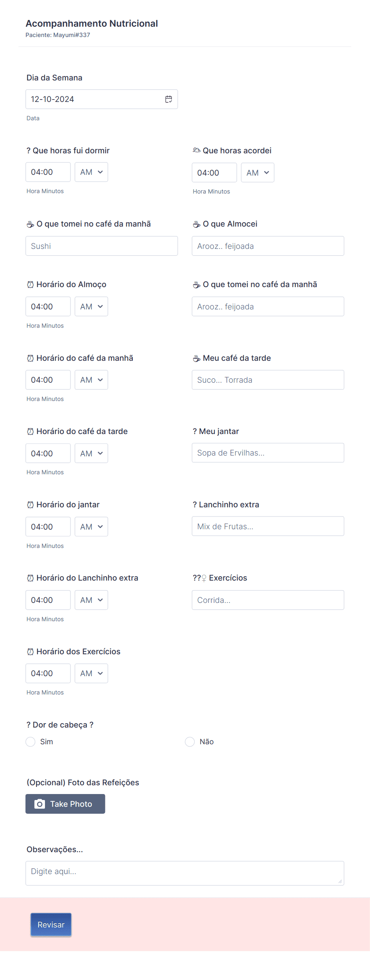Select Não for Dor de cabeça

tap(190, 741)
